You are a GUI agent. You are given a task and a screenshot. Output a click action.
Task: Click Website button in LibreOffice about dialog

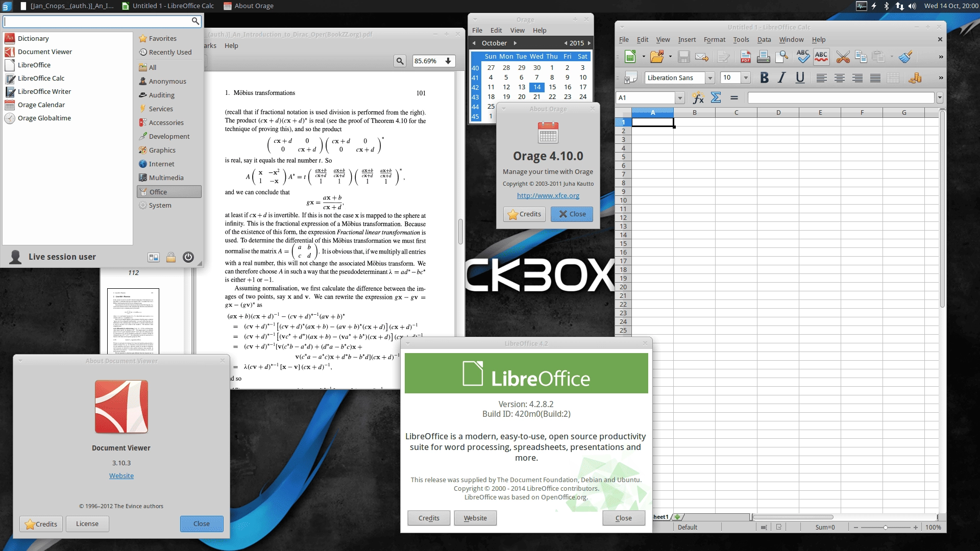pos(475,518)
